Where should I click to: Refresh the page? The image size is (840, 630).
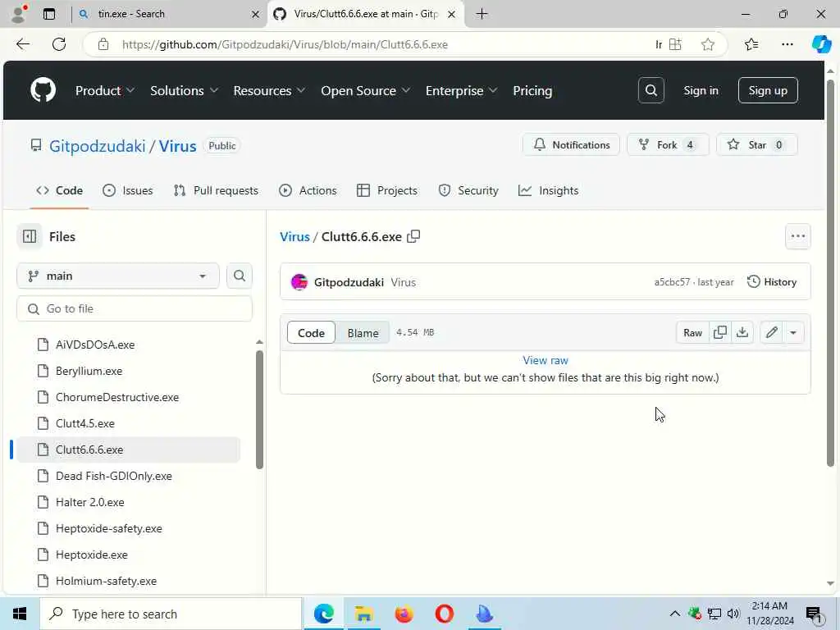pos(59,44)
